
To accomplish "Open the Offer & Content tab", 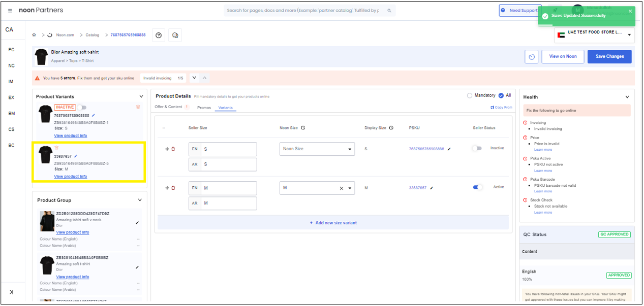I will click(x=172, y=107).
